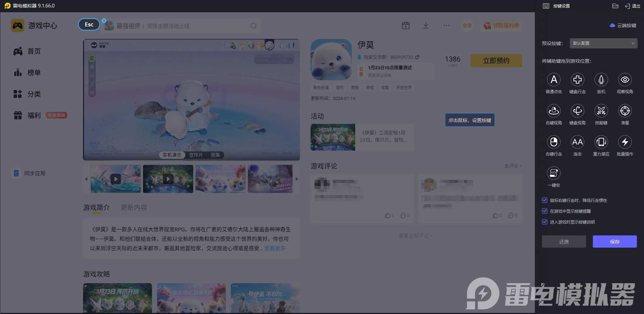Open 榜单 rankings in sidebar
This screenshot has height=314, width=644.
pos(27,72)
